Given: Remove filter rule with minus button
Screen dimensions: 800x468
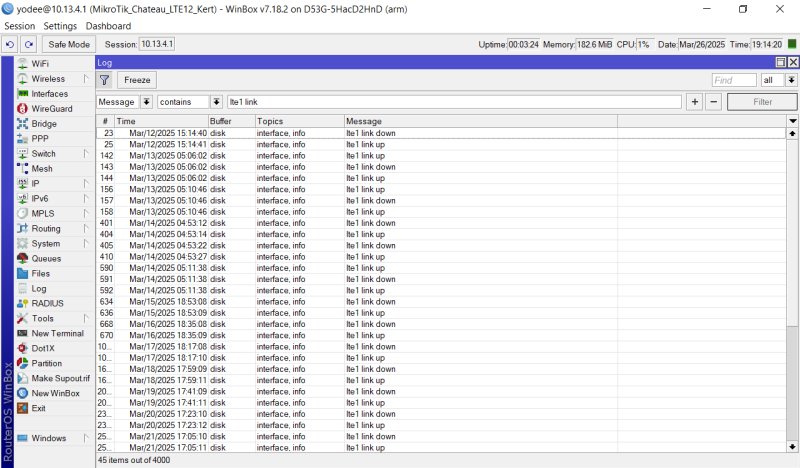Looking at the screenshot, I should click(x=714, y=102).
